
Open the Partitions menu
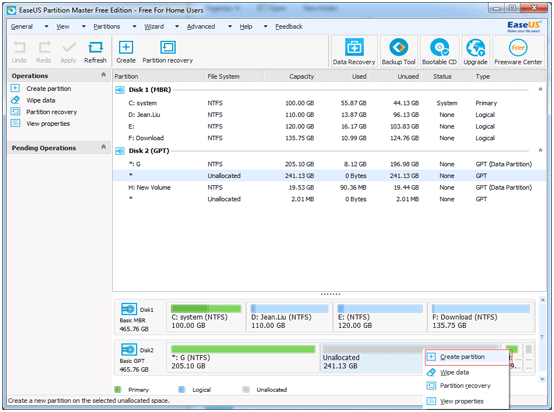[107, 27]
